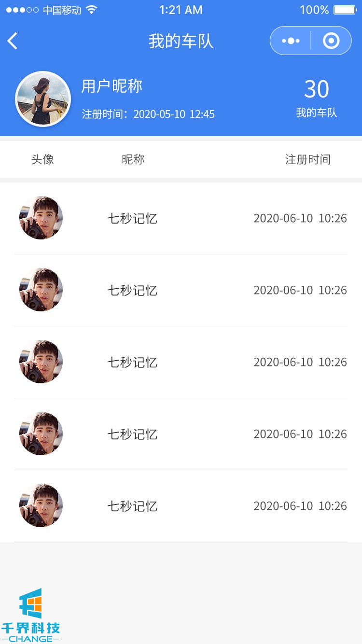Tap the fourth team member's avatar
The height and width of the screenshot is (644, 362).
coord(41,434)
